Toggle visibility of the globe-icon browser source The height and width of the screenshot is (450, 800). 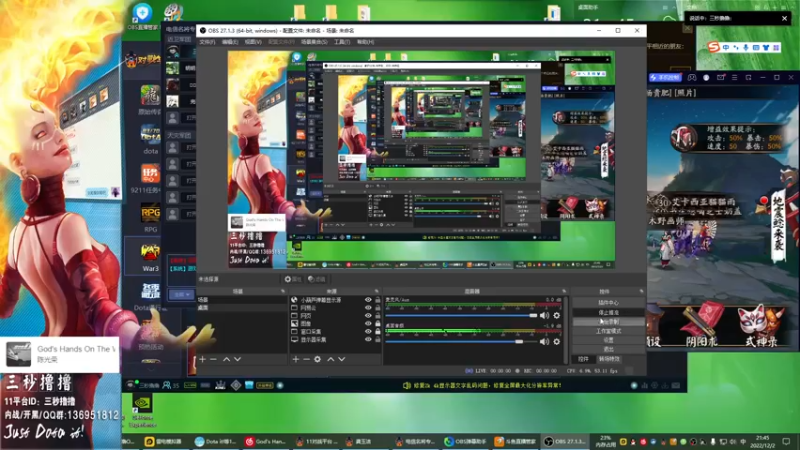368,300
